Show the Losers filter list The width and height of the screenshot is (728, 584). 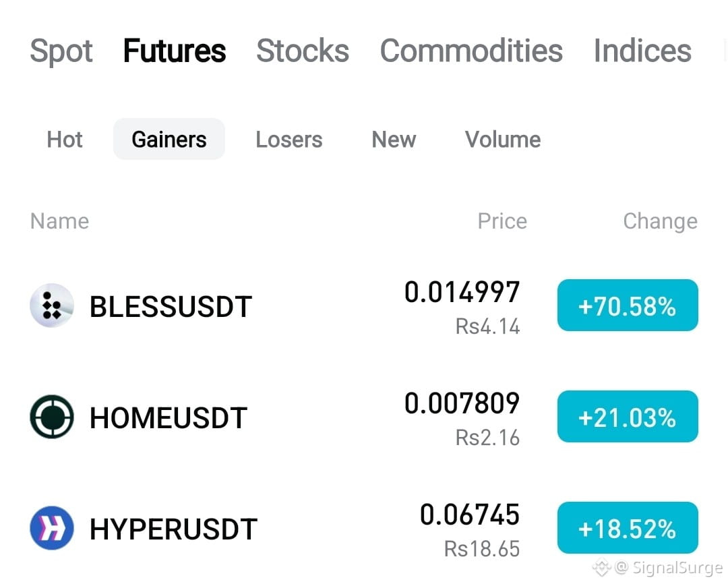[289, 140]
